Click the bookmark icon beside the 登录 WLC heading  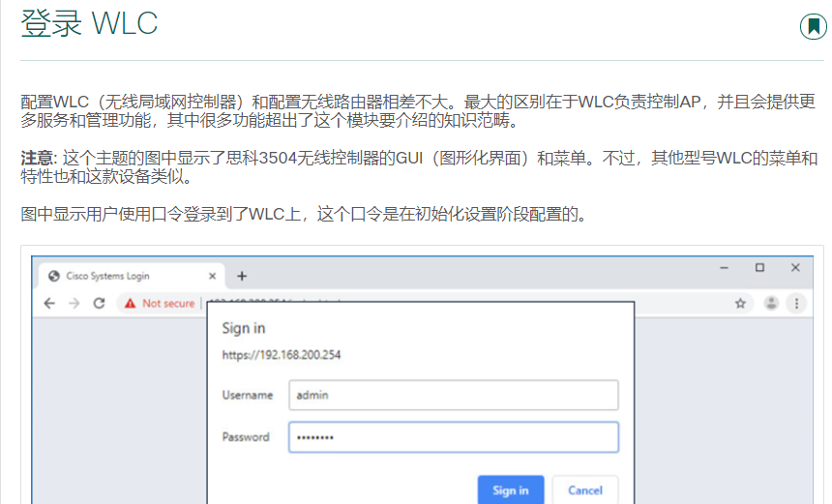[813, 26]
